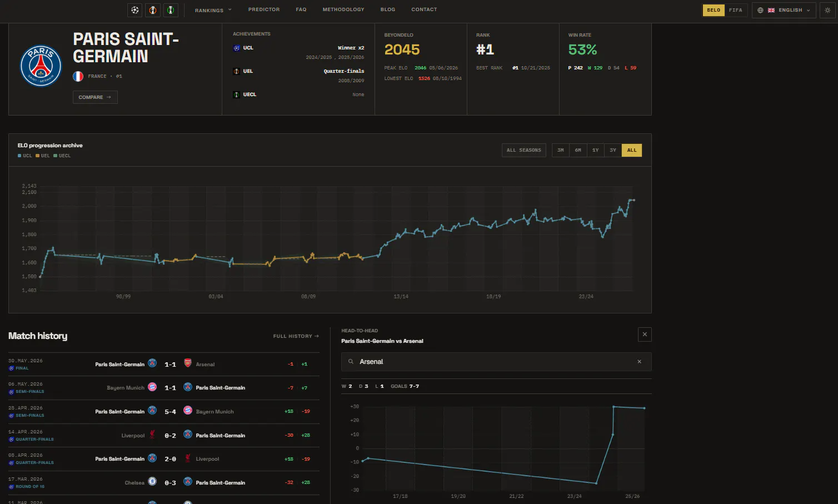
Task: Select the Conference League icon in top navigation
Action: pyautogui.click(x=171, y=10)
